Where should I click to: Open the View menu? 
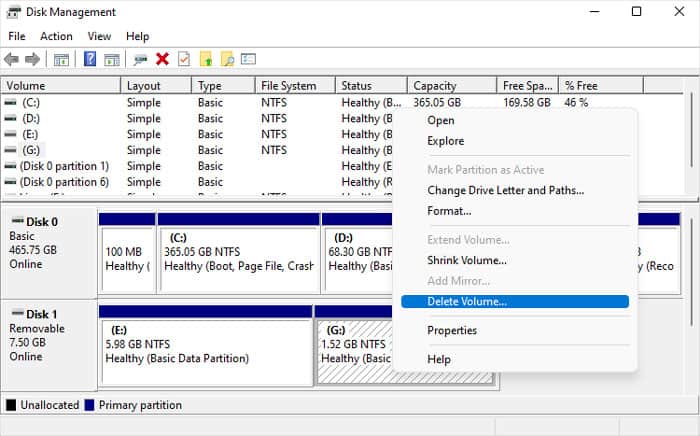point(99,37)
